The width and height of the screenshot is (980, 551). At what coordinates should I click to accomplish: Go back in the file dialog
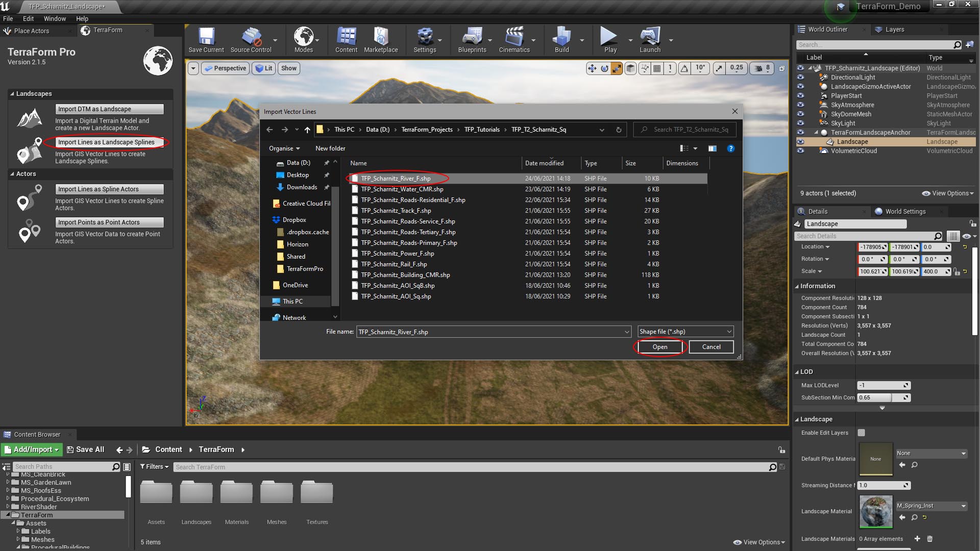(269, 130)
